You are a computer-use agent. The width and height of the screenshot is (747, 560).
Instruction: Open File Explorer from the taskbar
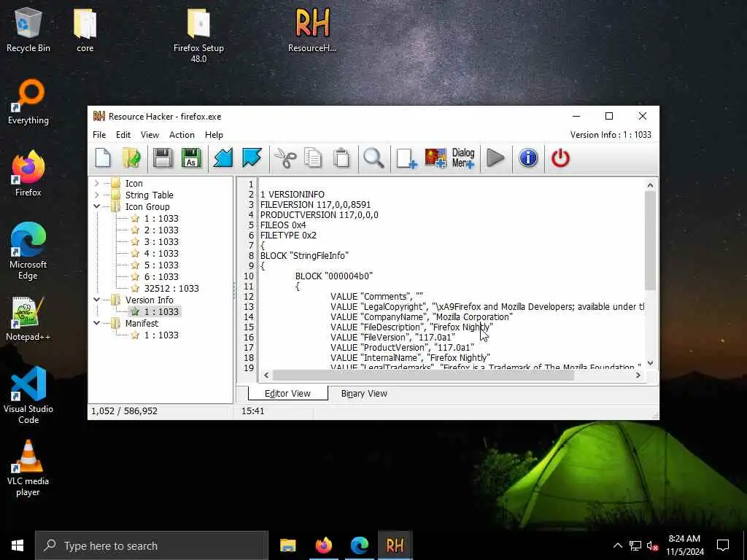[x=287, y=545]
